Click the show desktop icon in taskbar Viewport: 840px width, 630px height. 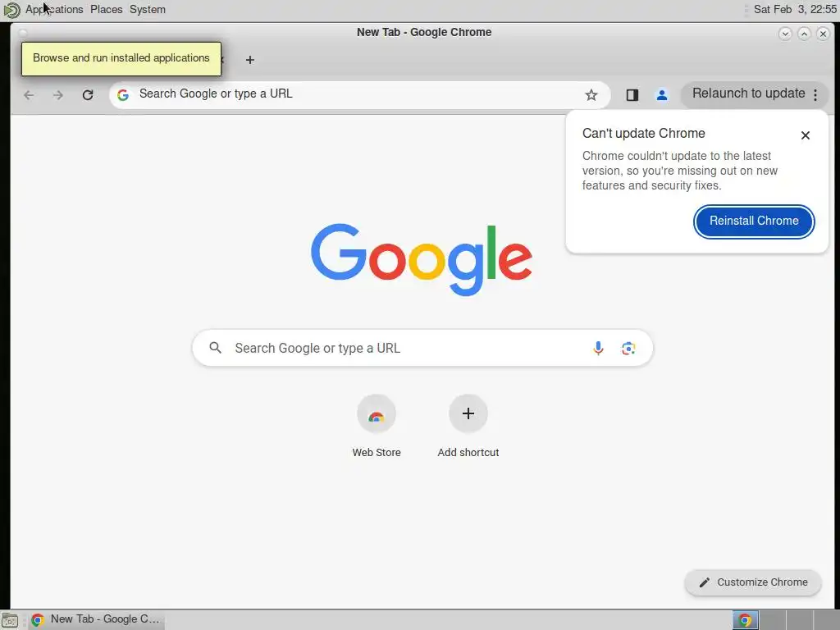[x=10, y=620]
